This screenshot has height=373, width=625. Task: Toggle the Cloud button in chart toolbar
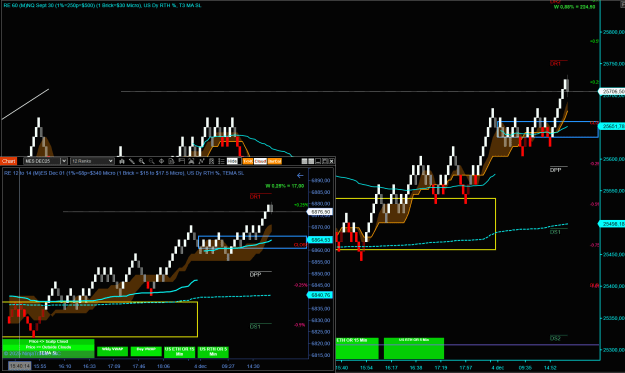coord(260,161)
